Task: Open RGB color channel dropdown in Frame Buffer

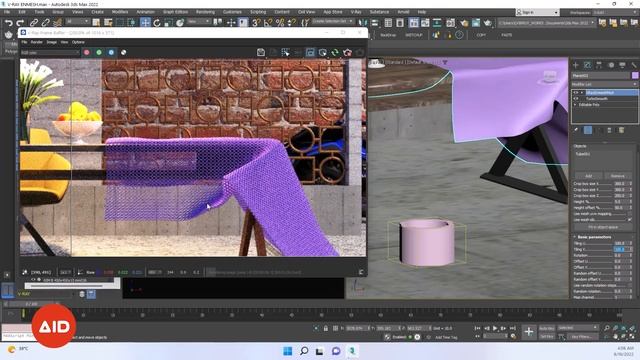Action: tap(50, 52)
